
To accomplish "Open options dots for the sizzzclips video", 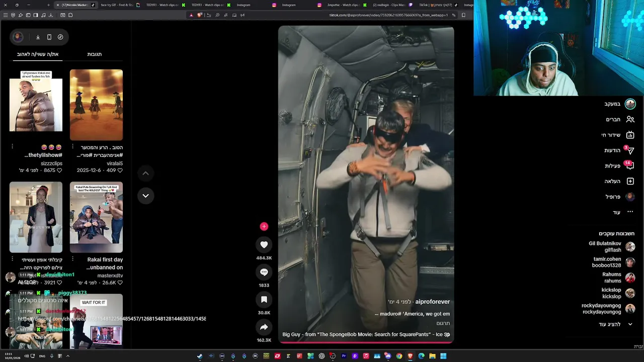I will tap(12, 147).
